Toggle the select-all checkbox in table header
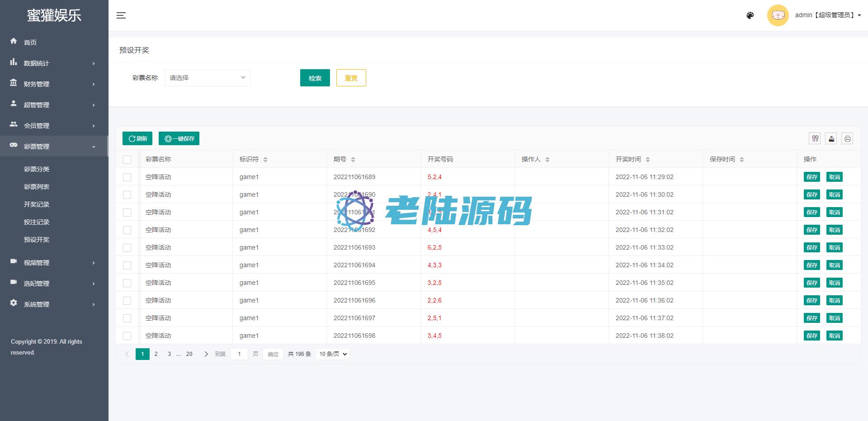The image size is (868, 421). (127, 160)
